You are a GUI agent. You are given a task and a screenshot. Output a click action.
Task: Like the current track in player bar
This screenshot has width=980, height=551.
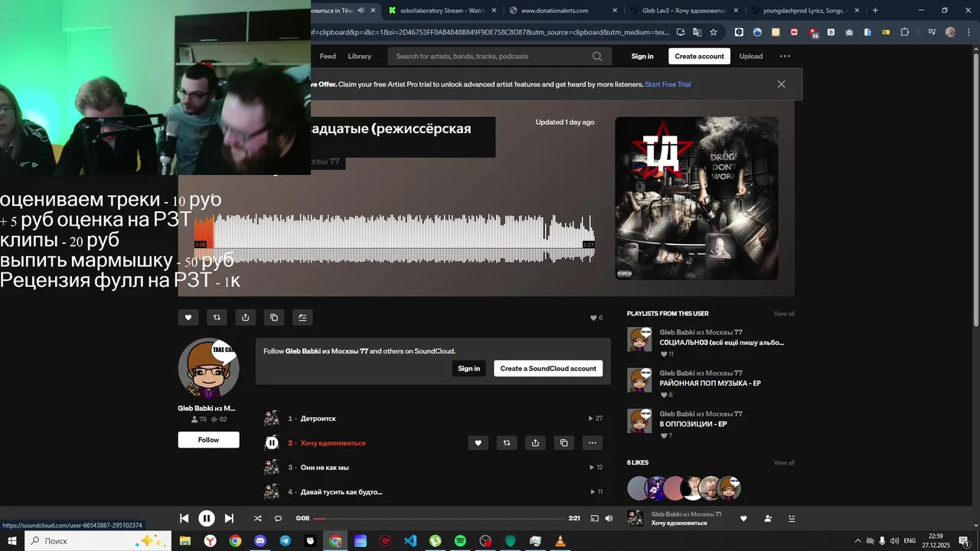pyautogui.click(x=743, y=518)
